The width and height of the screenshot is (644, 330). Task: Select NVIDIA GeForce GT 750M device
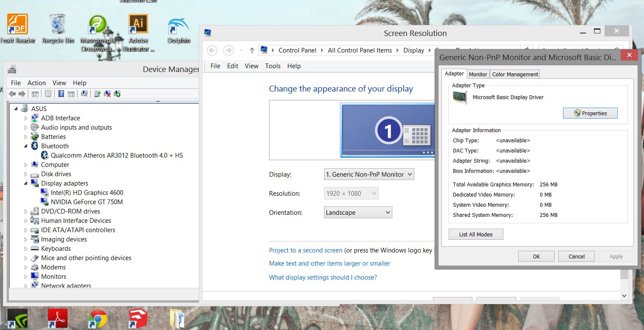[86, 202]
